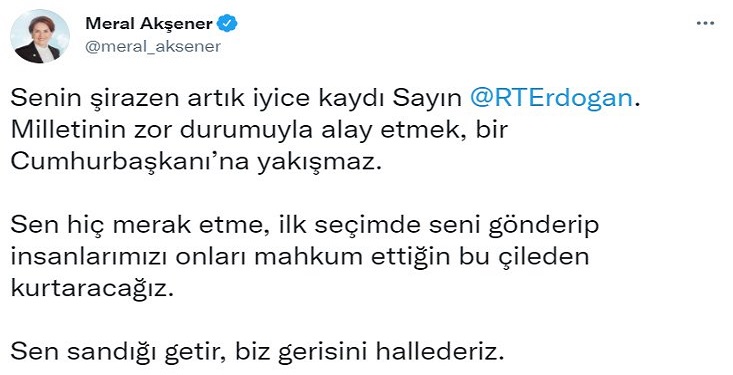Open the Meral Akşener display name link

click(x=149, y=23)
